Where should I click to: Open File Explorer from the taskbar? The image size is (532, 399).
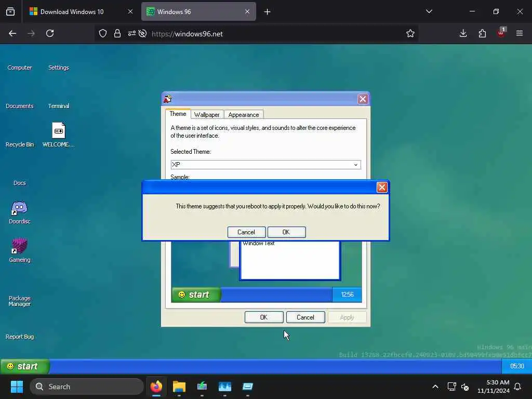[x=179, y=387]
